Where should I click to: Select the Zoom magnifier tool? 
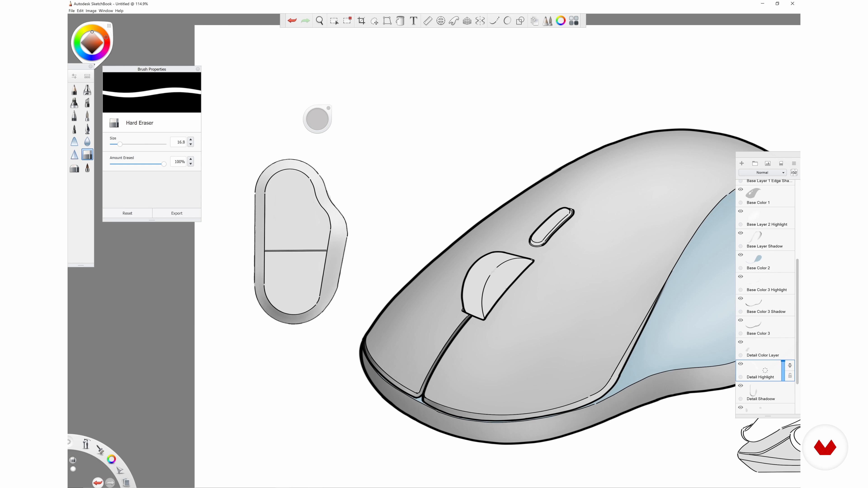320,21
